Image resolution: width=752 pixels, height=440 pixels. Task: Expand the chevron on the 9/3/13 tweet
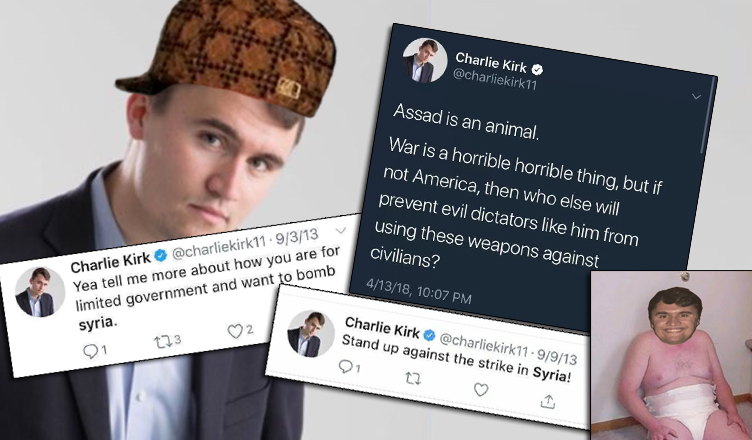coord(341,231)
